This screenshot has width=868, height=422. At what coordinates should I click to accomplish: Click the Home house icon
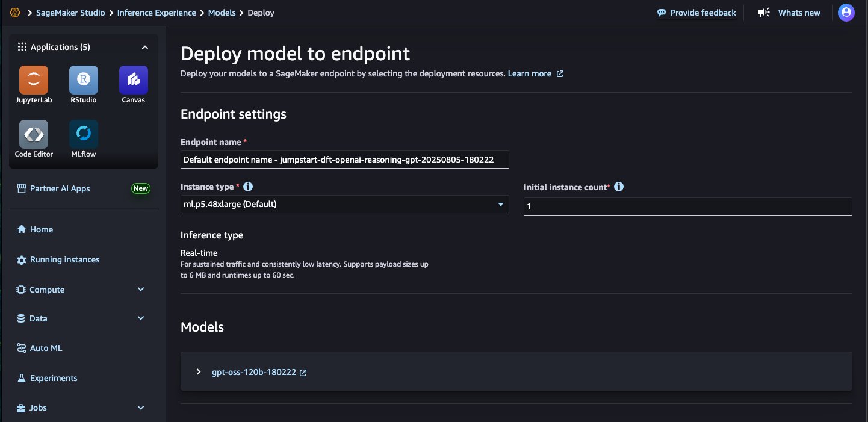(x=22, y=229)
